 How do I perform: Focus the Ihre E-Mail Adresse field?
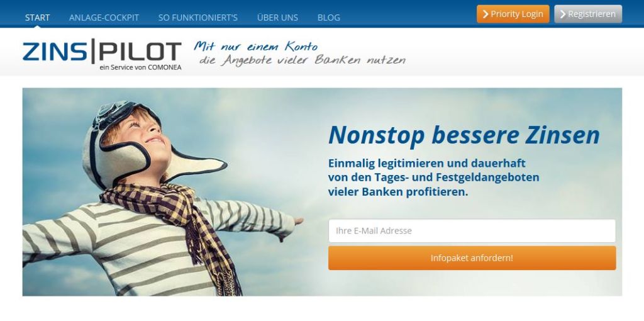point(472,230)
